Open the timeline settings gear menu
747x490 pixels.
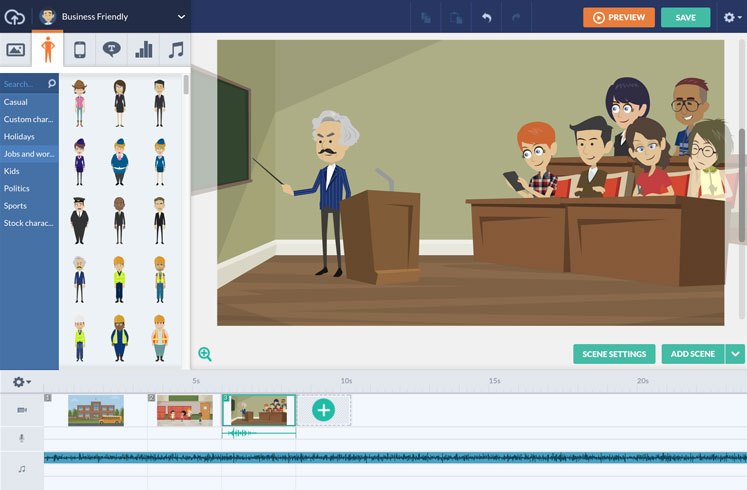(21, 381)
